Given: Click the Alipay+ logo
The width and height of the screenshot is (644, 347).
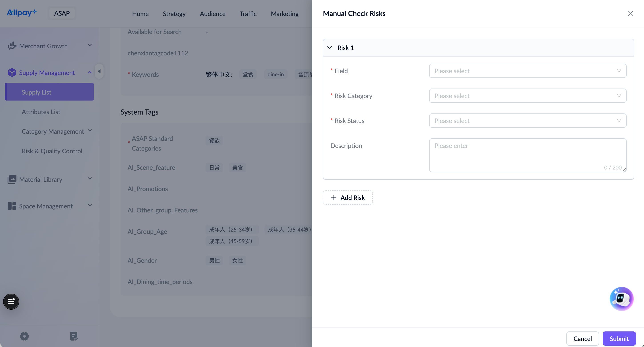Looking at the screenshot, I should 22,13.
